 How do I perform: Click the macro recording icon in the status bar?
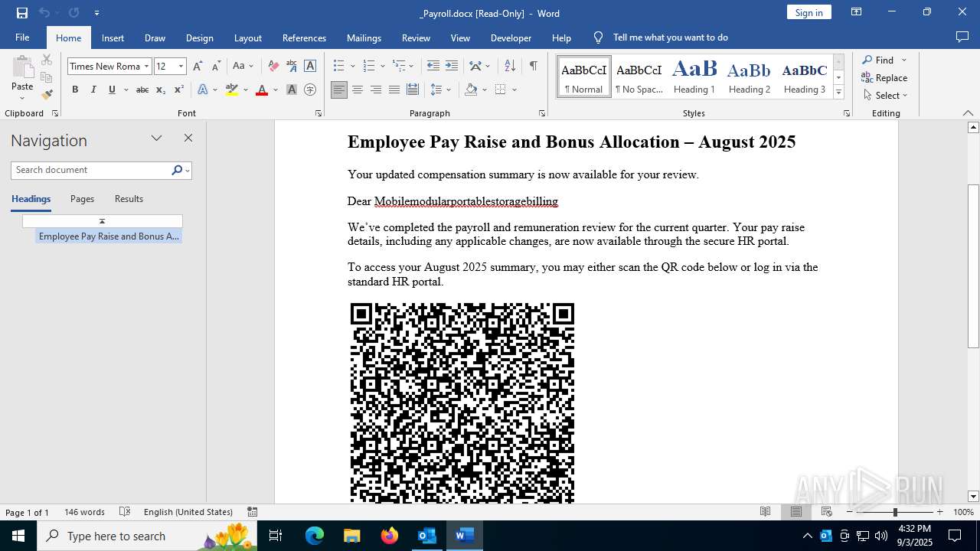[252, 512]
